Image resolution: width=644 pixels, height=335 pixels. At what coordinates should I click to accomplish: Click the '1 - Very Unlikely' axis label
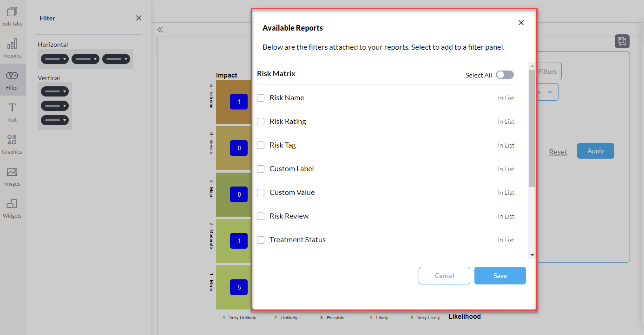click(239, 318)
